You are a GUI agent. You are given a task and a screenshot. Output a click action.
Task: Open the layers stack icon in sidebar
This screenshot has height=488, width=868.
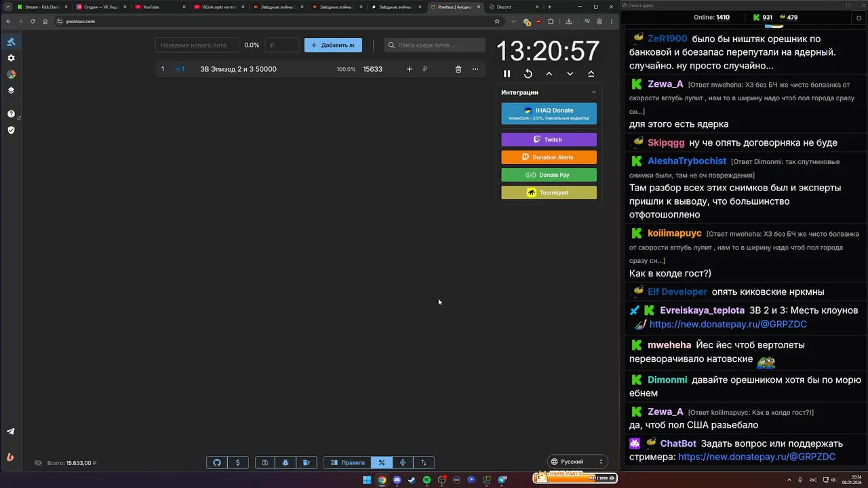point(11,90)
